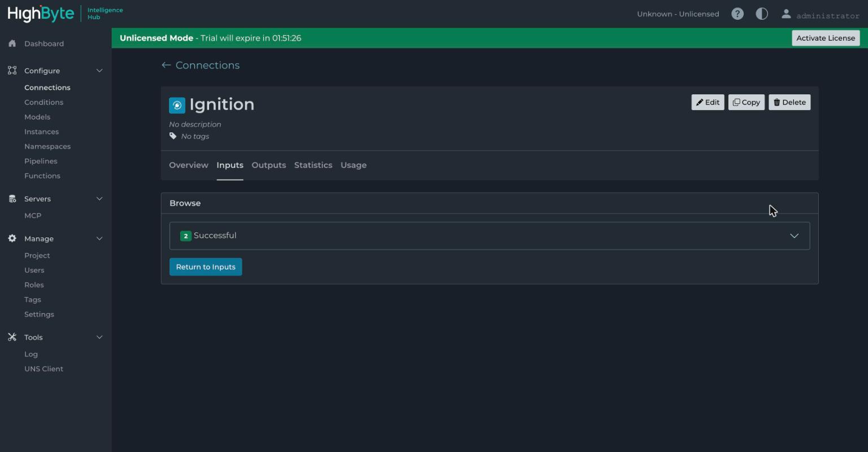868x452 pixels.
Task: Click the green 2 count badge
Action: tap(185, 236)
